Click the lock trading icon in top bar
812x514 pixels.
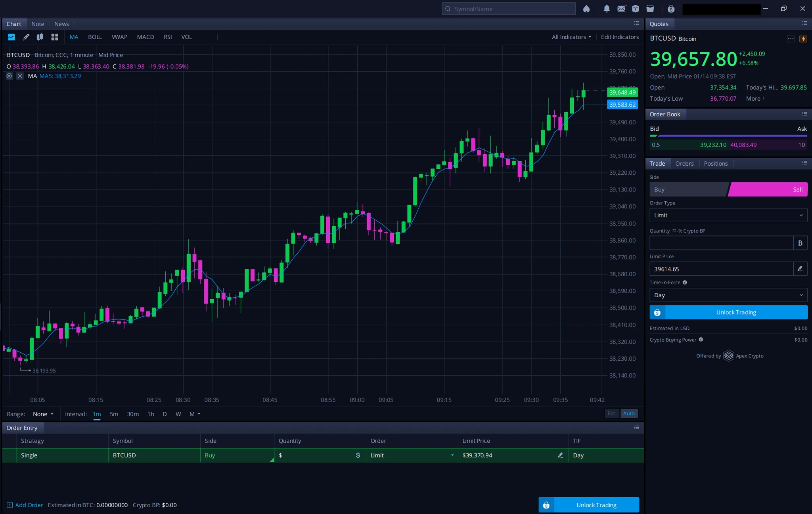[671, 9]
